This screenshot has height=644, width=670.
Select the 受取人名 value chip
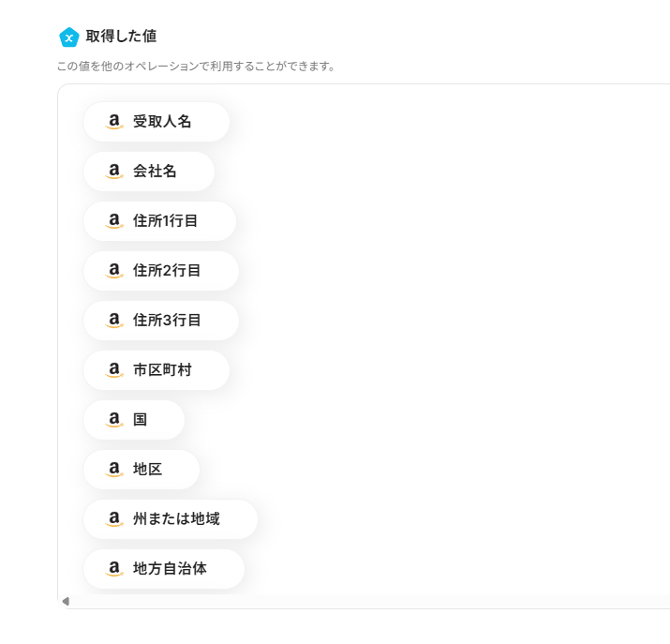point(161,122)
